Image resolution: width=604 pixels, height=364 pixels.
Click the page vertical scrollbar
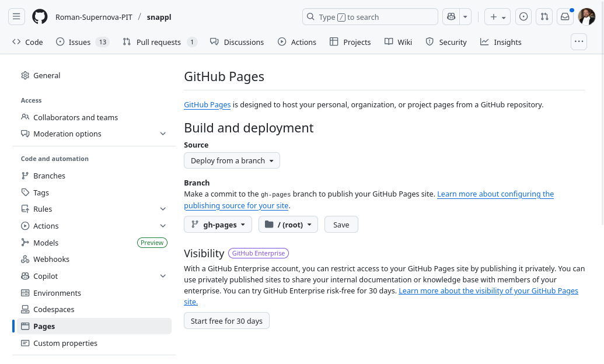[x=602, y=114]
